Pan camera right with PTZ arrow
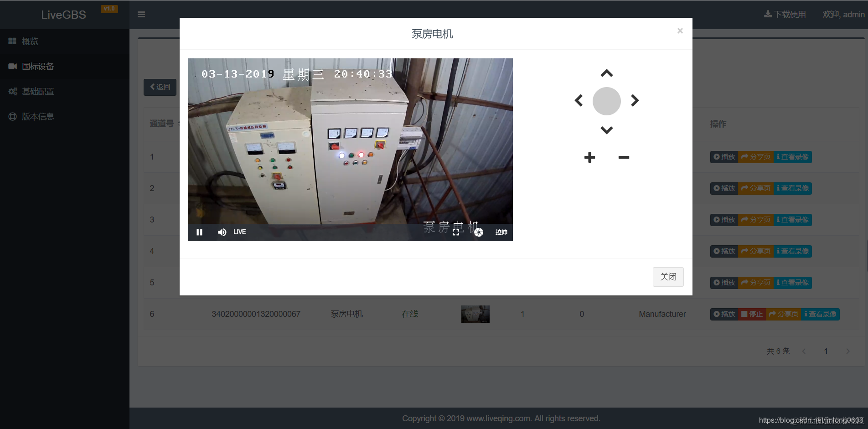The image size is (868, 429). click(635, 100)
